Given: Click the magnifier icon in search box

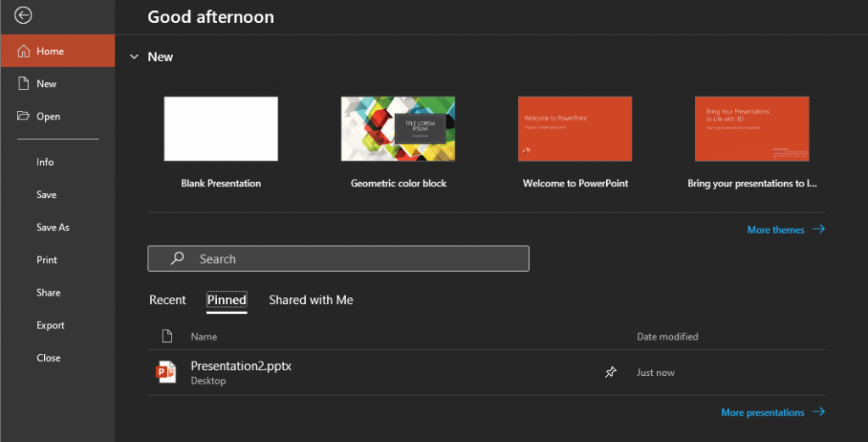Looking at the screenshot, I should point(177,258).
